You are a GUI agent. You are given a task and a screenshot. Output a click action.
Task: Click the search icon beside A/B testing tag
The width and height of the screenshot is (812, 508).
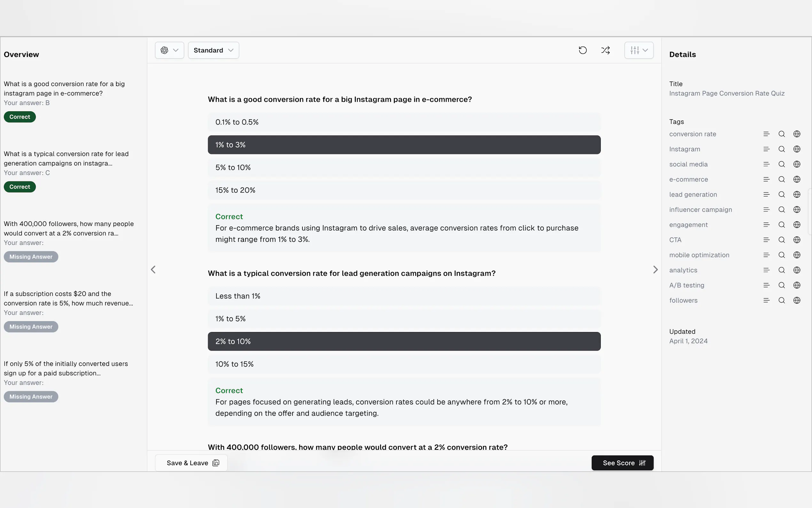781,285
